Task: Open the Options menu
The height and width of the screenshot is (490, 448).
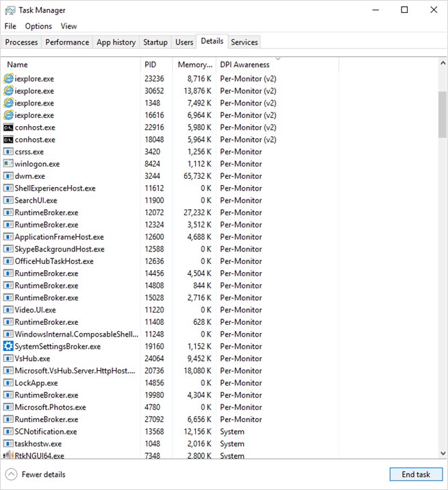Action: [38, 26]
